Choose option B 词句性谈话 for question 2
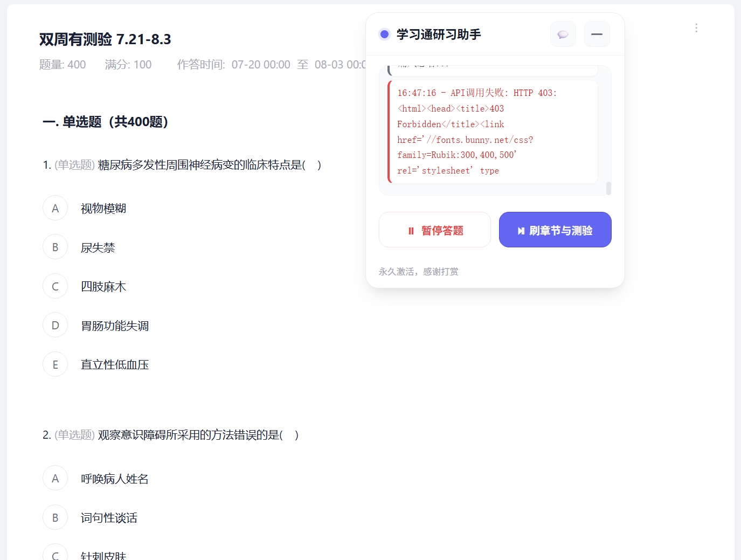This screenshot has width=741, height=560. tap(55, 518)
